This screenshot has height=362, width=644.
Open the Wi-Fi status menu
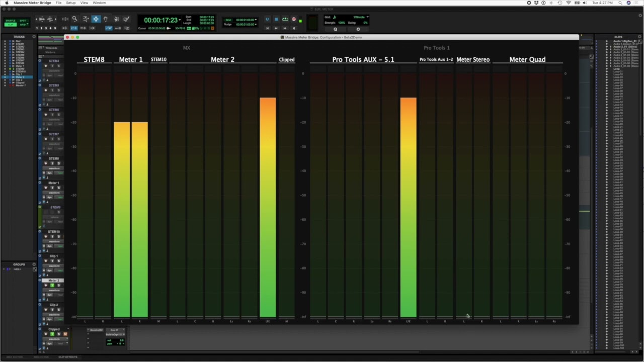569,3
